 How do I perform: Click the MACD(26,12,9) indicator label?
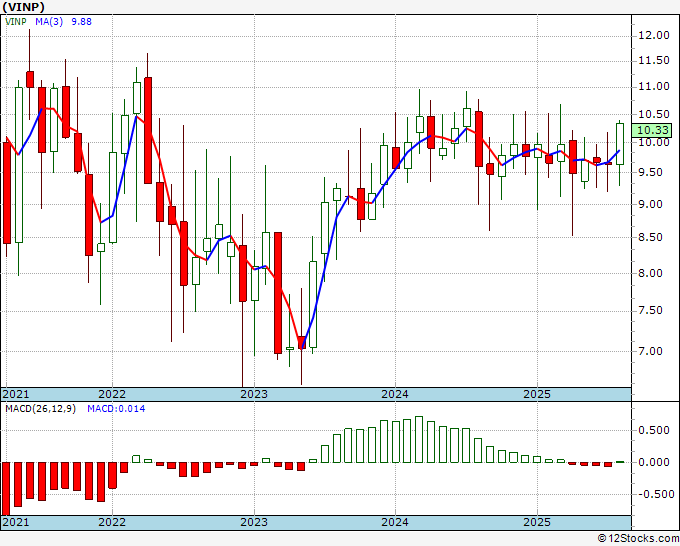pos(40,409)
